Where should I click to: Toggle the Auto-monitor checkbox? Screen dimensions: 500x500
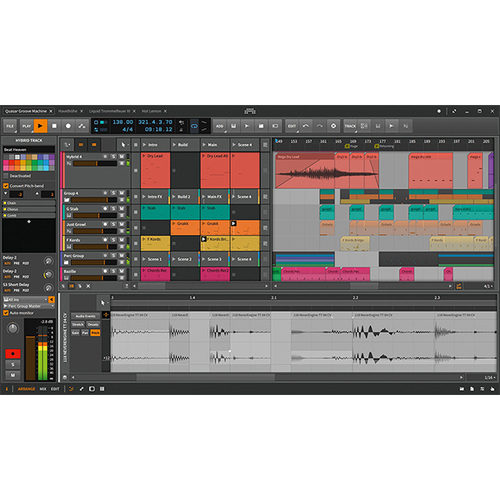(6, 313)
